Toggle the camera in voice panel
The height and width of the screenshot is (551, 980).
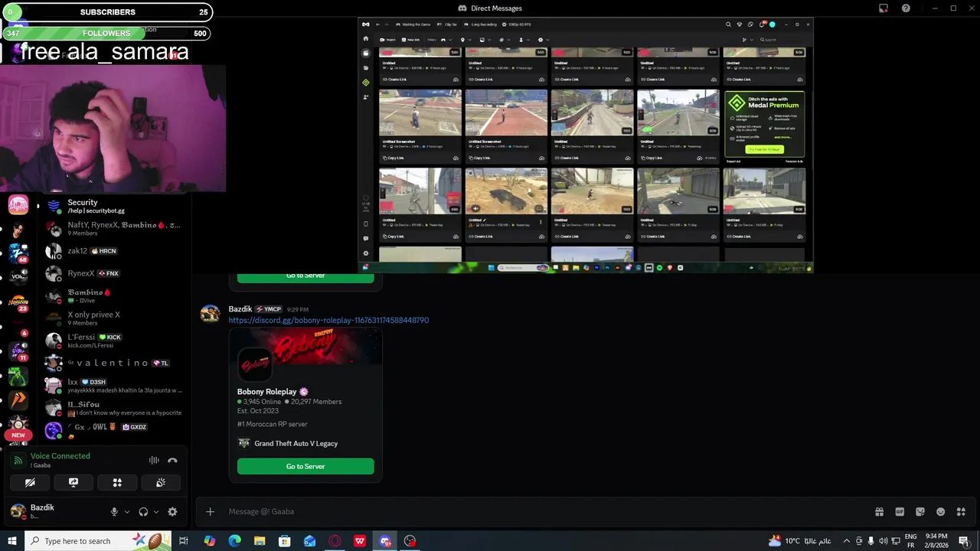(30, 483)
